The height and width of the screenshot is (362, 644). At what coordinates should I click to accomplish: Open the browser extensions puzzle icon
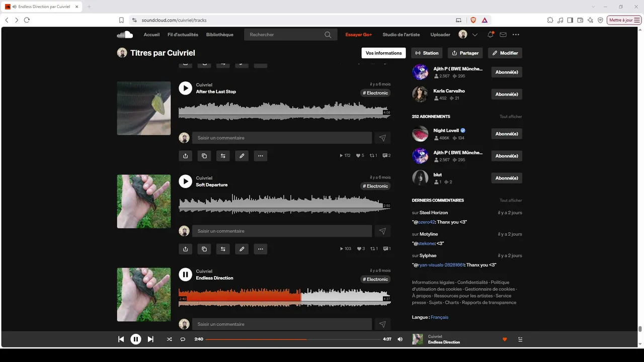point(550,20)
